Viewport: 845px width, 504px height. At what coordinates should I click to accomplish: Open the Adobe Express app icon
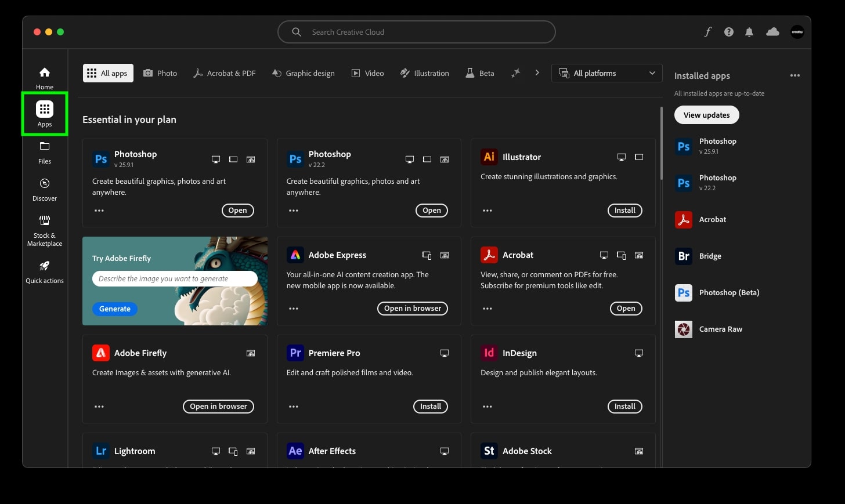[x=295, y=255]
